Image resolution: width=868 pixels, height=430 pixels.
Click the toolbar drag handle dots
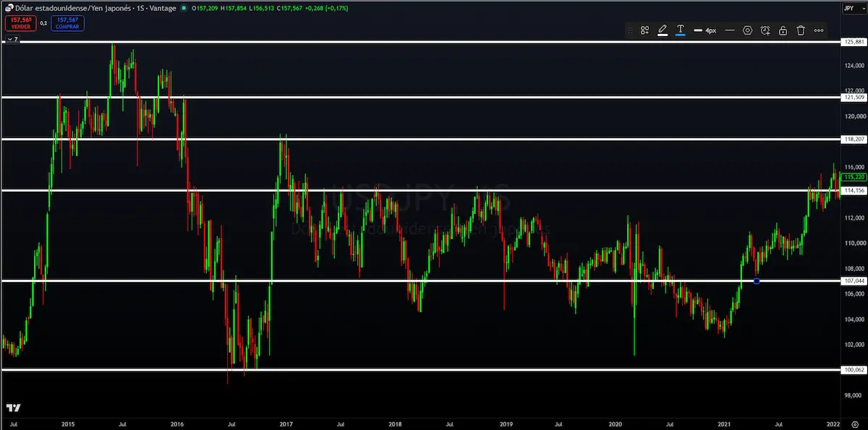point(629,30)
